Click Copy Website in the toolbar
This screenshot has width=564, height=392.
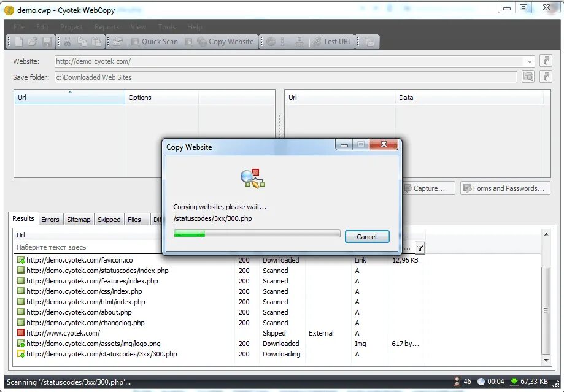click(226, 42)
